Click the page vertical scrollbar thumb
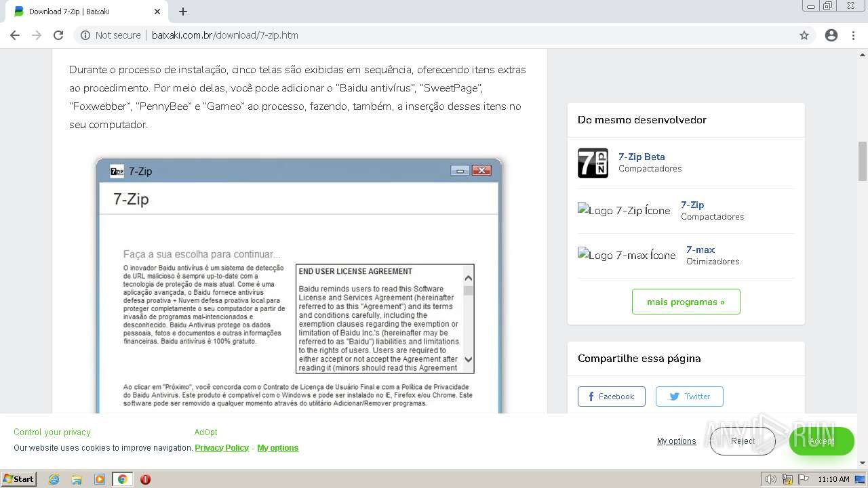This screenshot has width=868, height=488. [x=863, y=161]
